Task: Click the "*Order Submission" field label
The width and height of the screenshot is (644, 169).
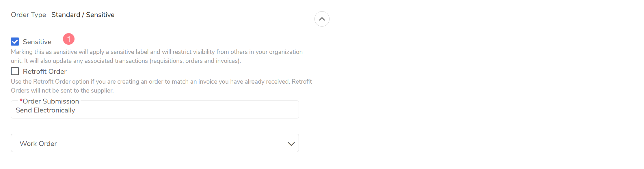Action: pyautogui.click(x=51, y=101)
